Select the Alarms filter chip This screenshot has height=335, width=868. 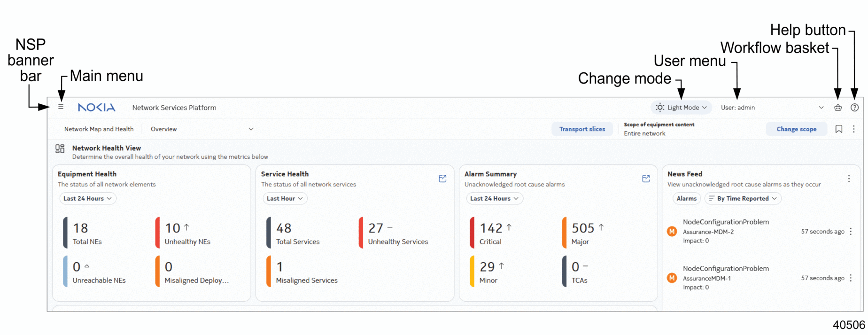point(686,199)
